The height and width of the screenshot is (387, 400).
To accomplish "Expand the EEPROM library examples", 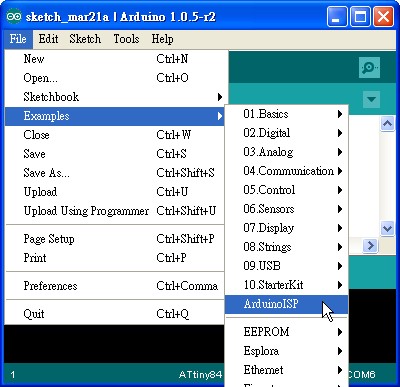I will (x=287, y=332).
